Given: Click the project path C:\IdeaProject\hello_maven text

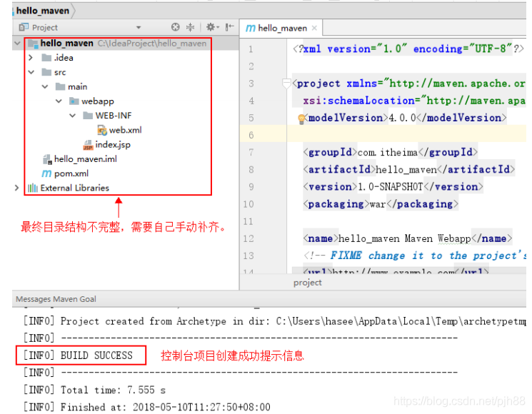Looking at the screenshot, I should 152,44.
